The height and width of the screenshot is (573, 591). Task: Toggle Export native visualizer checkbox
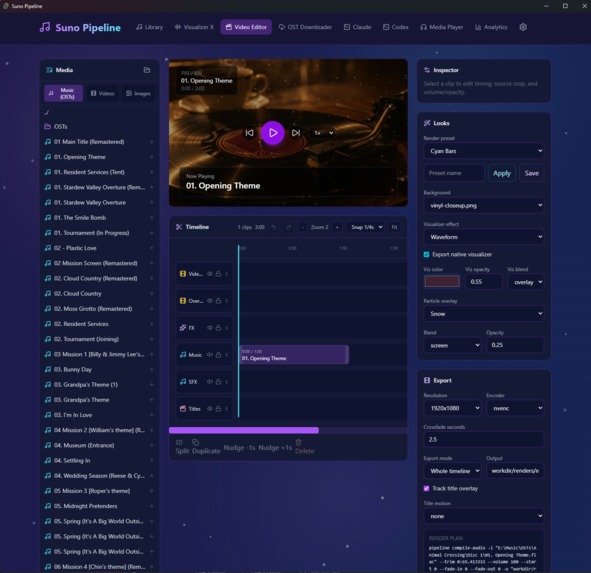pos(426,254)
